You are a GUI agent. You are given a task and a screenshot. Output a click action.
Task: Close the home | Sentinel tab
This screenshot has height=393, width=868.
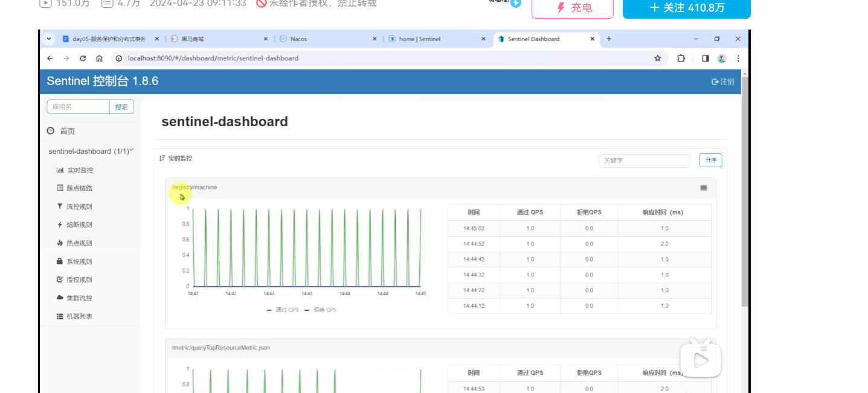pos(483,39)
